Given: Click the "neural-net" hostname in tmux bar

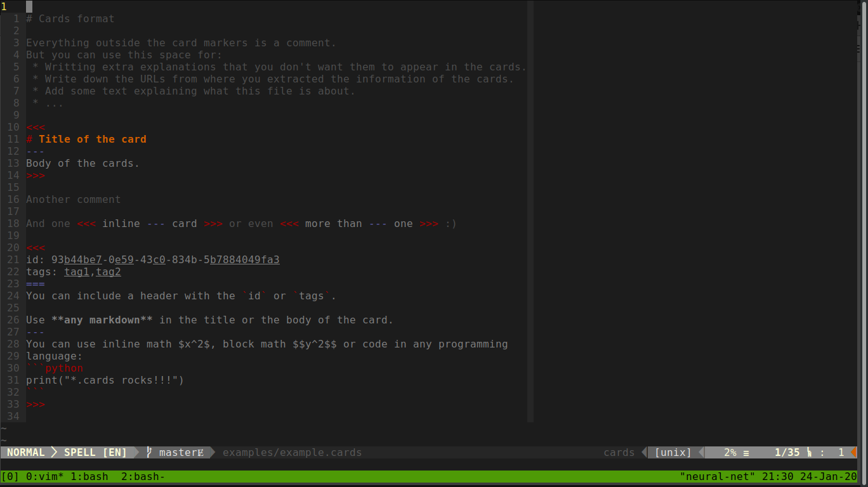Looking at the screenshot, I should (717, 476).
